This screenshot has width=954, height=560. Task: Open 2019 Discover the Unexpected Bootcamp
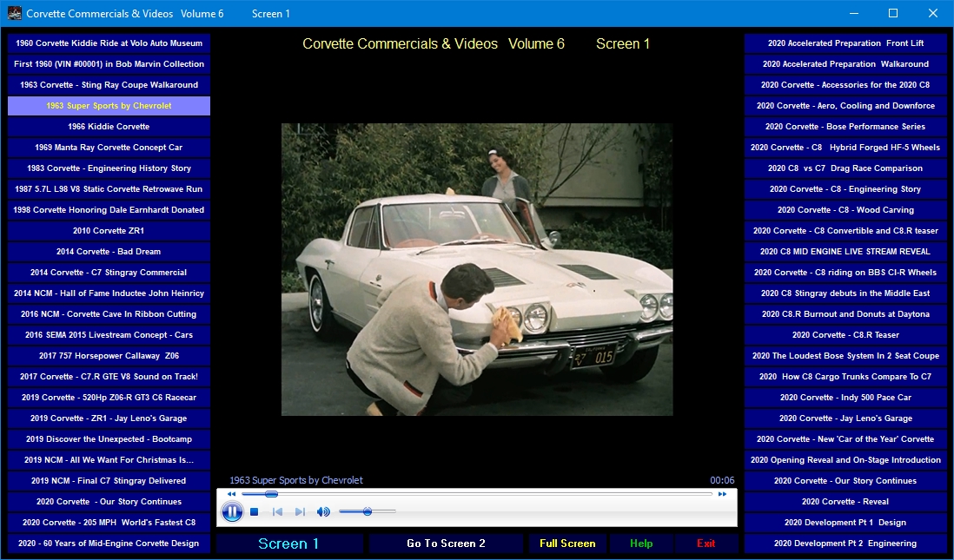(x=109, y=439)
